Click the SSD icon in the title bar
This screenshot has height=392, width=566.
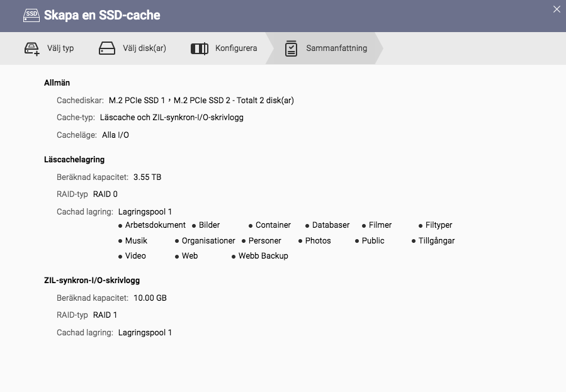coord(31,15)
